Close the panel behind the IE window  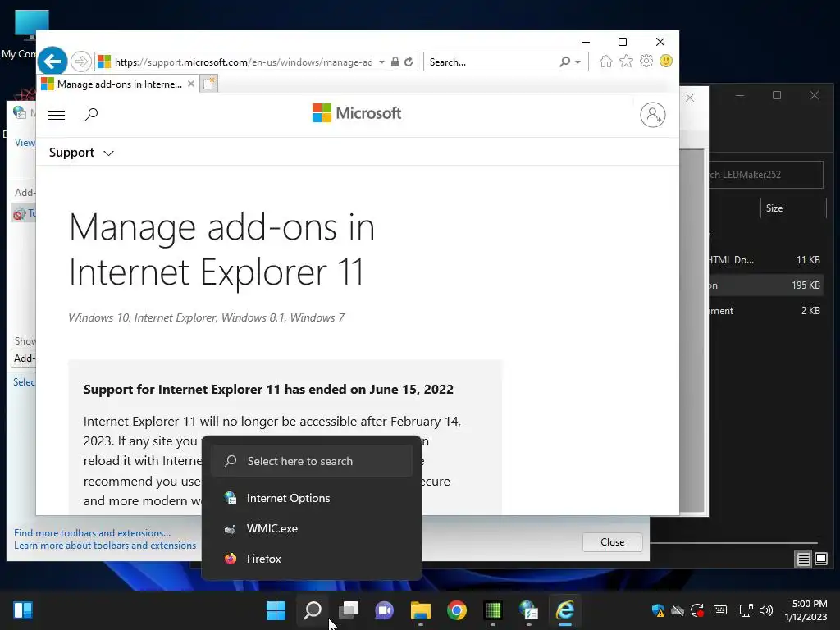[690, 98]
